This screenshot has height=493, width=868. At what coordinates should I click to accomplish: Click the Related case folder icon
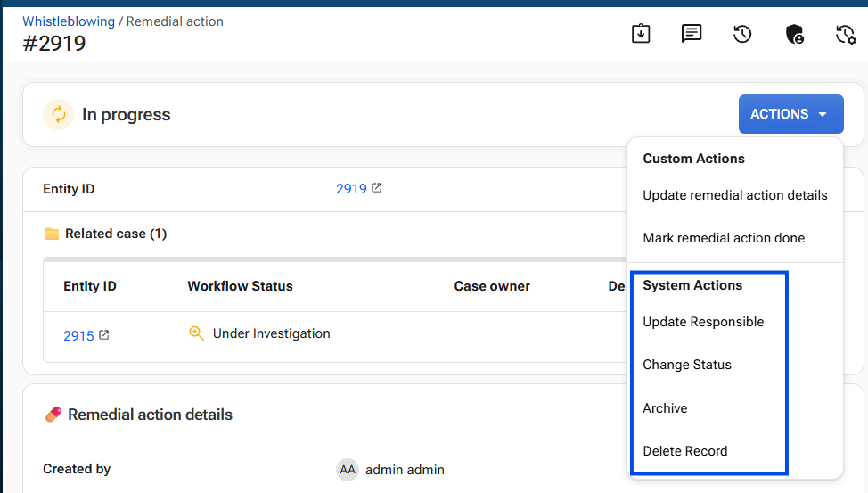point(52,234)
